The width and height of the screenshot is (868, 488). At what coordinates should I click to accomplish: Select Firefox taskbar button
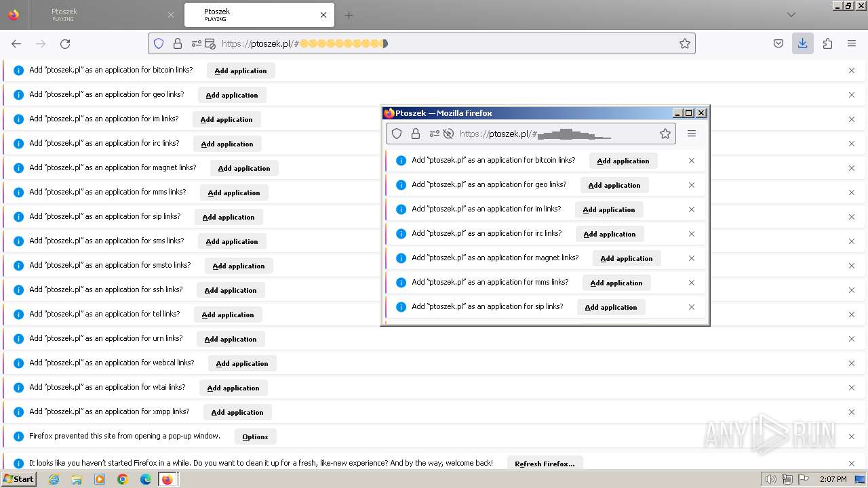click(x=167, y=479)
